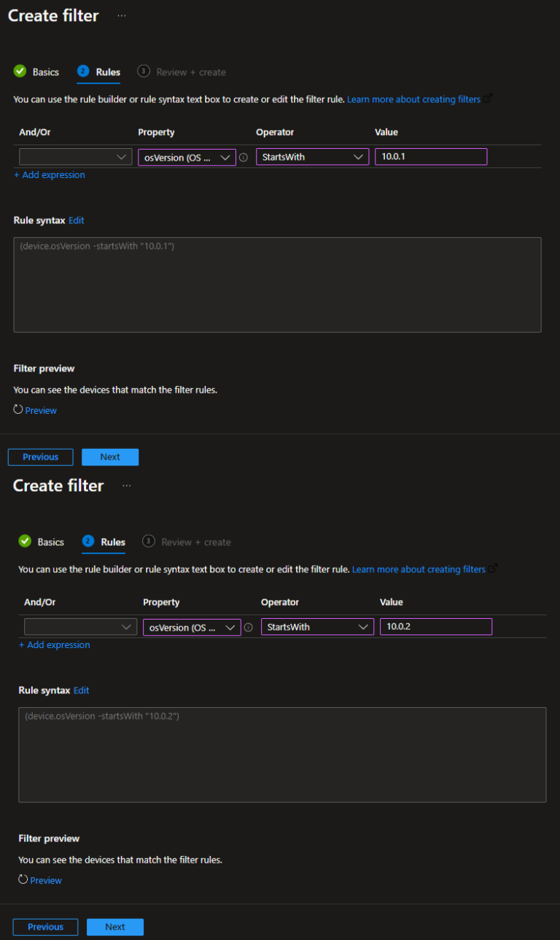Screen dimensions: 560x940
Task: Open the StartsWith operator dropdown in the first filter
Action: pyautogui.click(x=312, y=156)
